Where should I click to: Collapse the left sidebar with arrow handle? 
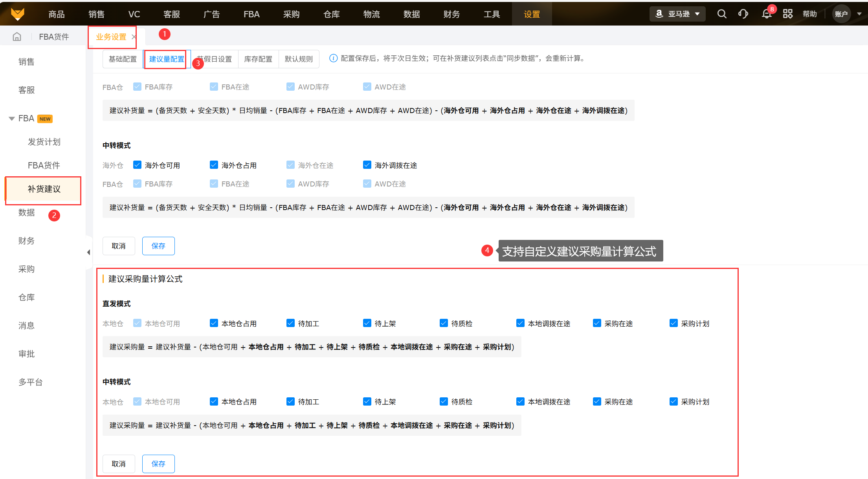pos(89,252)
